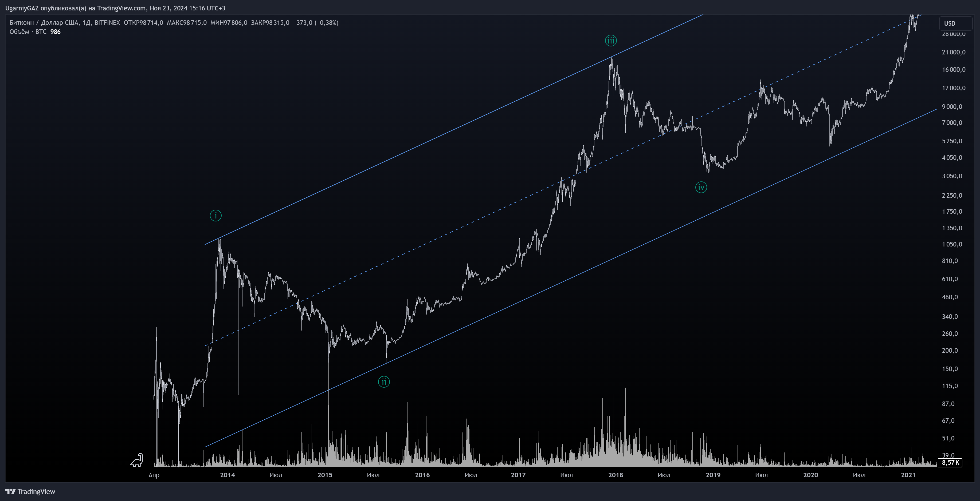
Task: Click the 610,0 price axis label
Action: [x=950, y=279]
